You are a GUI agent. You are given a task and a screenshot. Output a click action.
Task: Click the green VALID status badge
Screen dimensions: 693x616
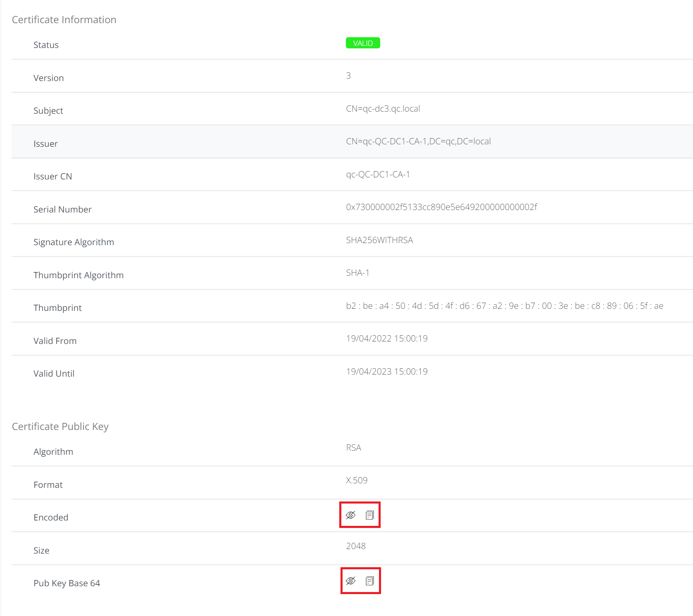tap(363, 43)
